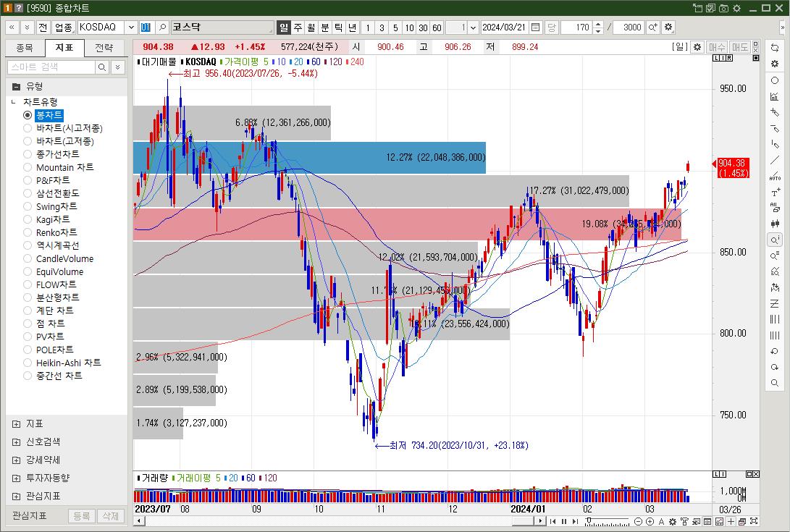Adjust the chart zoom slider handle
The width and height of the screenshot is (790, 532).
pos(588,520)
